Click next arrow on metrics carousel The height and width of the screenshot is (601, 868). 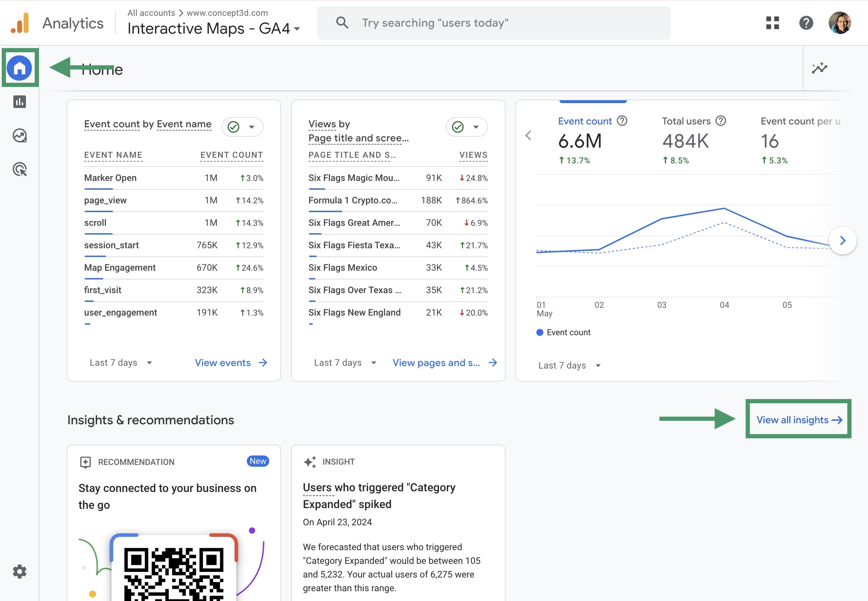pos(842,241)
